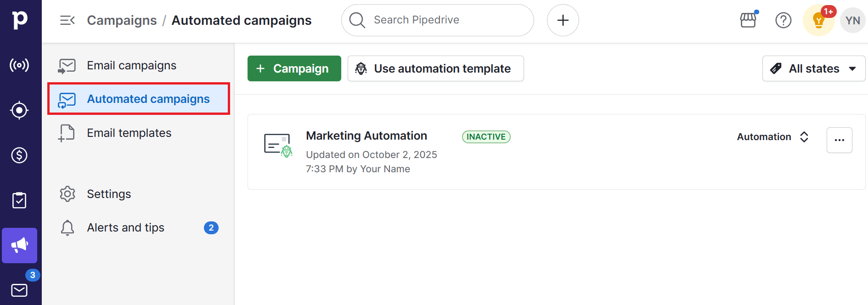Create new Campaign with green button

coord(294,68)
